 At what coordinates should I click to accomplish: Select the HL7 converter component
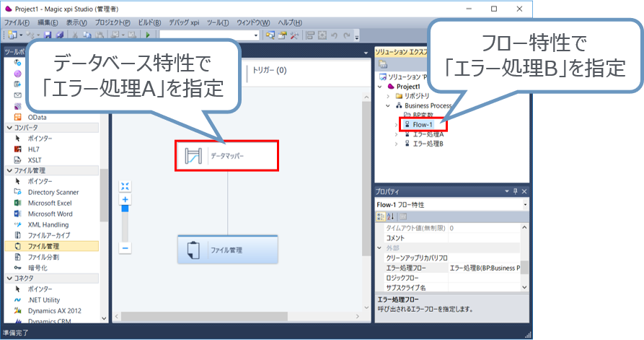click(x=33, y=149)
